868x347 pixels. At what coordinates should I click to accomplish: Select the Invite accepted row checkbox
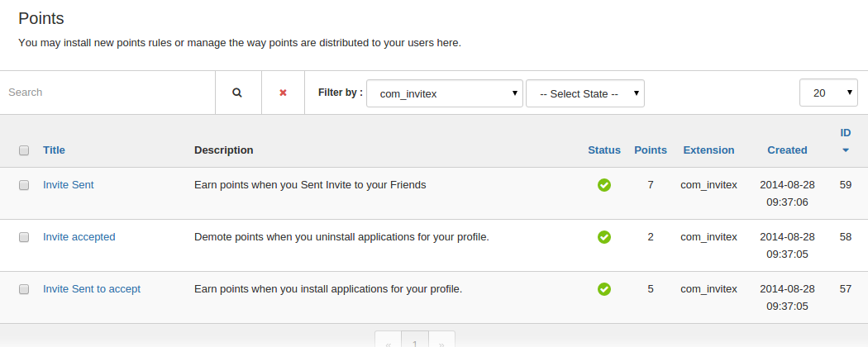coord(24,237)
